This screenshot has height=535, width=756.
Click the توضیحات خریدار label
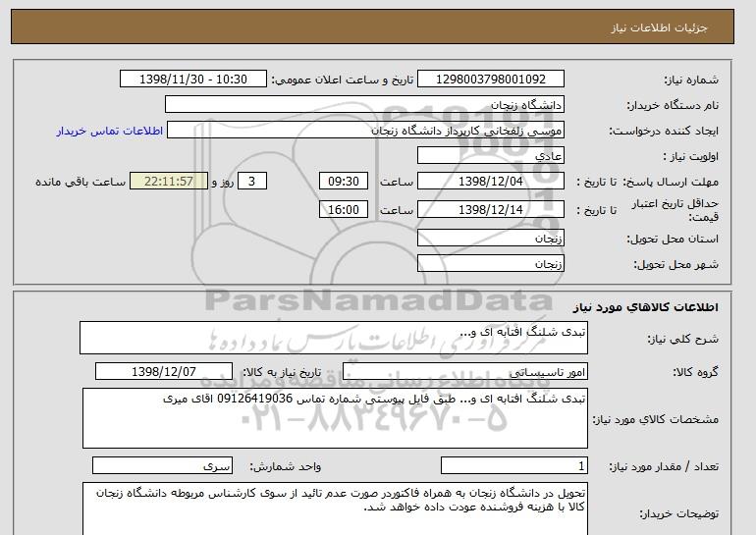678,513
